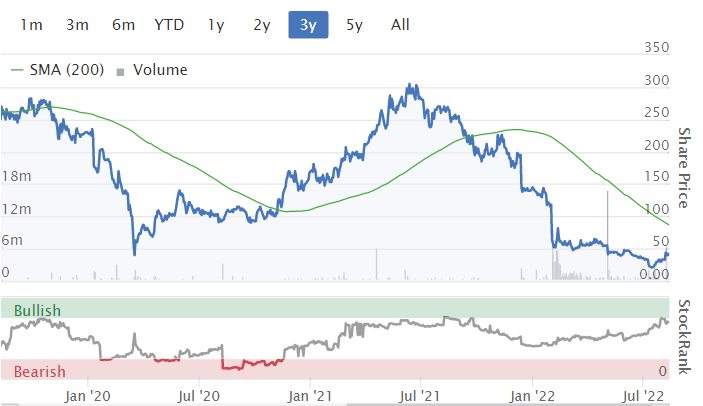Image resolution: width=703 pixels, height=406 pixels.
Task: Choose the 6m chart period
Action: coord(123,25)
